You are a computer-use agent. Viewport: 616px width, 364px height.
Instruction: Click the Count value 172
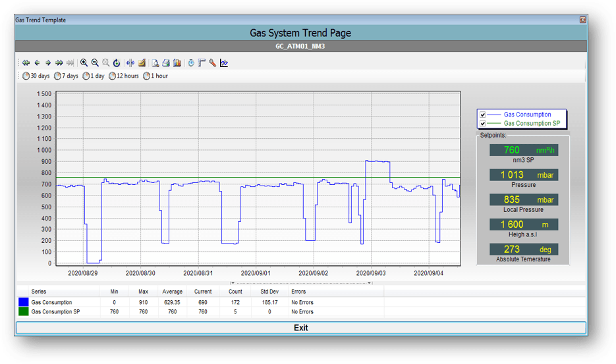click(x=235, y=302)
